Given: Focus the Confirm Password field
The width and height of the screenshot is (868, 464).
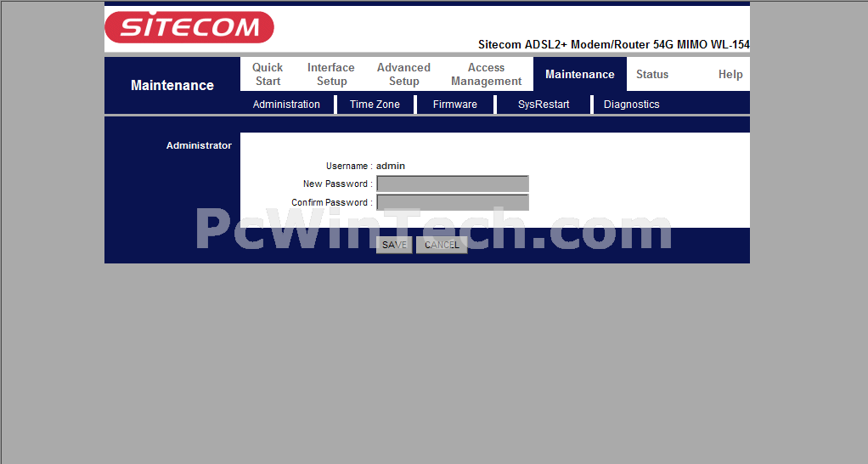Looking at the screenshot, I should [453, 202].
